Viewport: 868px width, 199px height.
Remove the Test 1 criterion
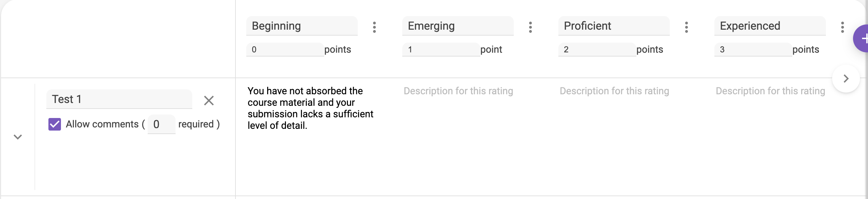(209, 101)
